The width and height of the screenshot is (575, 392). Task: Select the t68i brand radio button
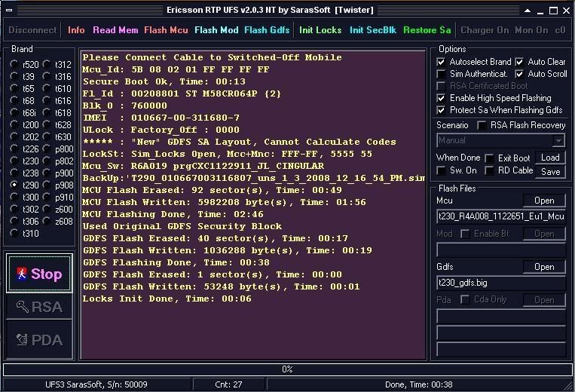(x=14, y=112)
